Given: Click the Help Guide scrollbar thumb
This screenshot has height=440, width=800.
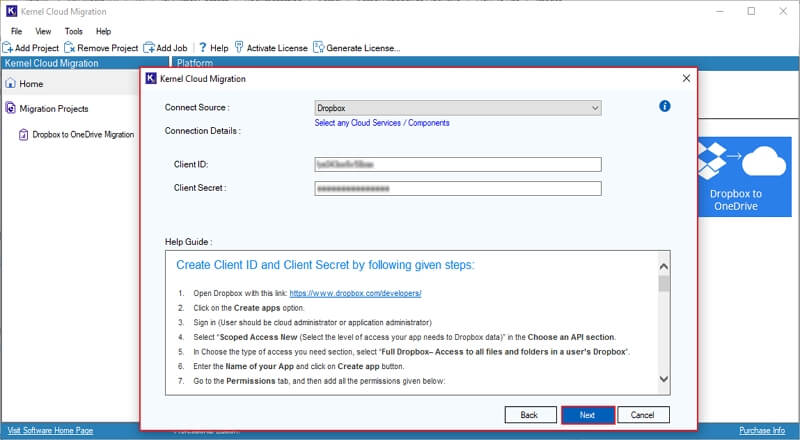Looking at the screenshot, I should click(663, 284).
